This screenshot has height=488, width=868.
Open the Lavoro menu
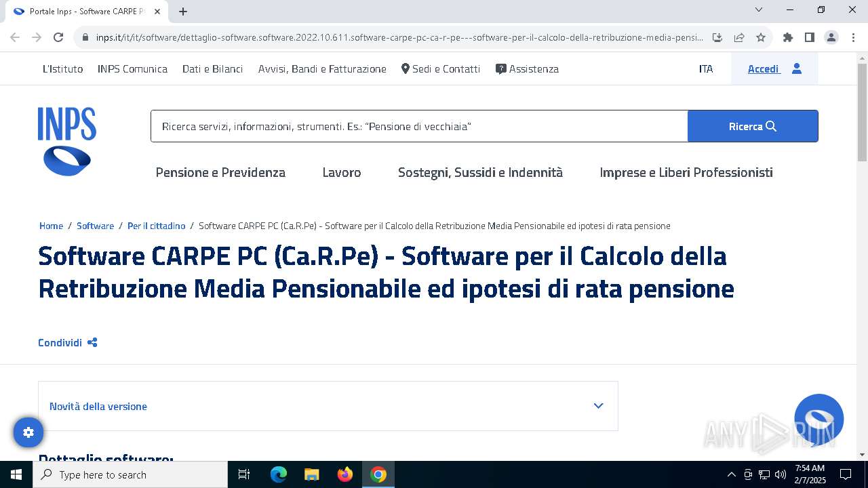(342, 172)
